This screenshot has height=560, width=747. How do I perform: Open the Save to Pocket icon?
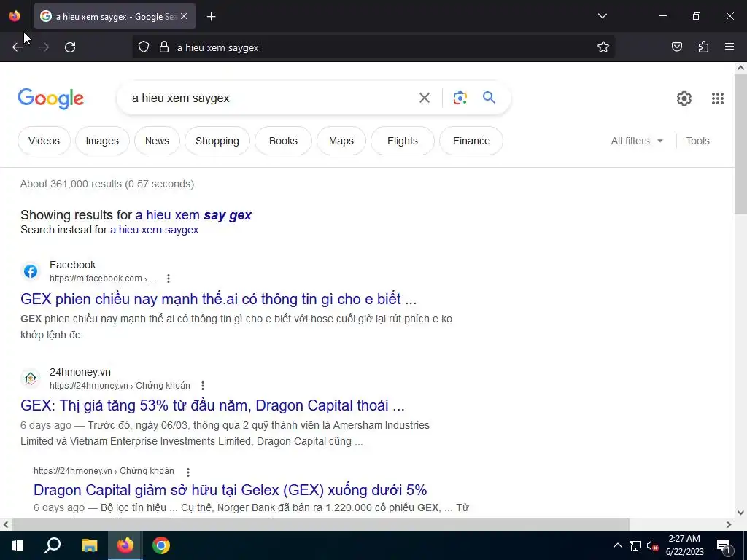tap(676, 47)
